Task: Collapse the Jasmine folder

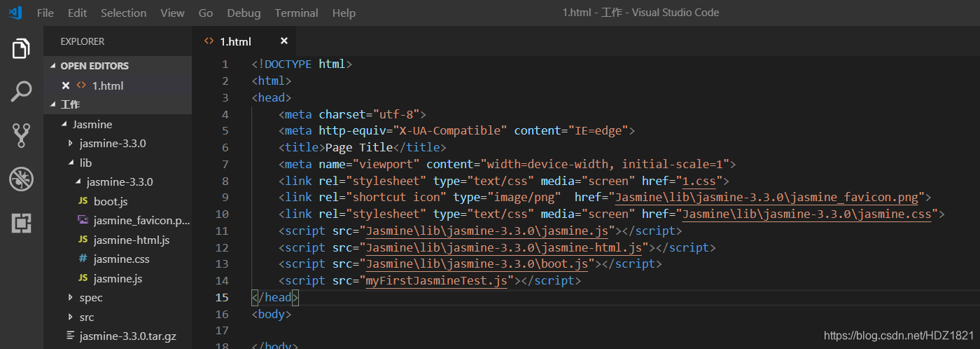Action: point(64,125)
